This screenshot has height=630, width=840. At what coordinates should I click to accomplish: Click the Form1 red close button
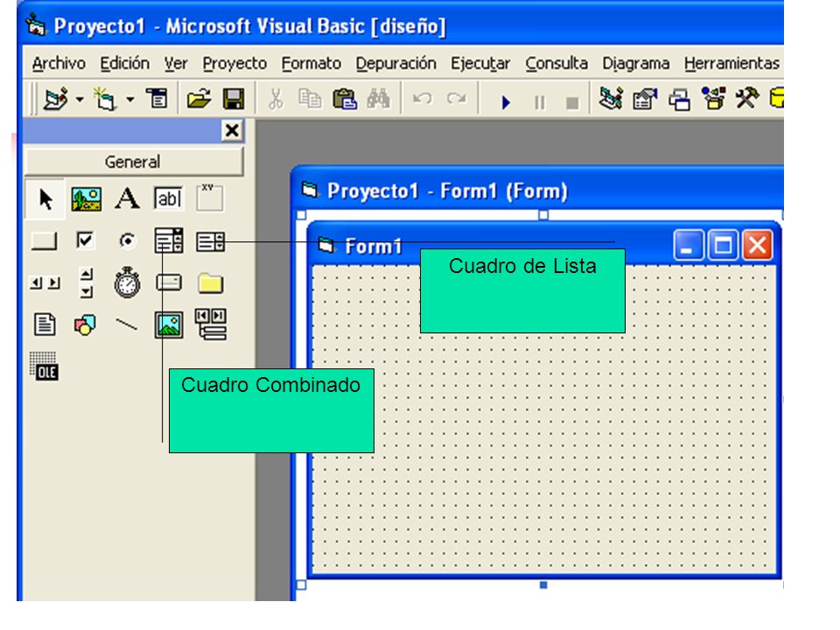click(758, 245)
